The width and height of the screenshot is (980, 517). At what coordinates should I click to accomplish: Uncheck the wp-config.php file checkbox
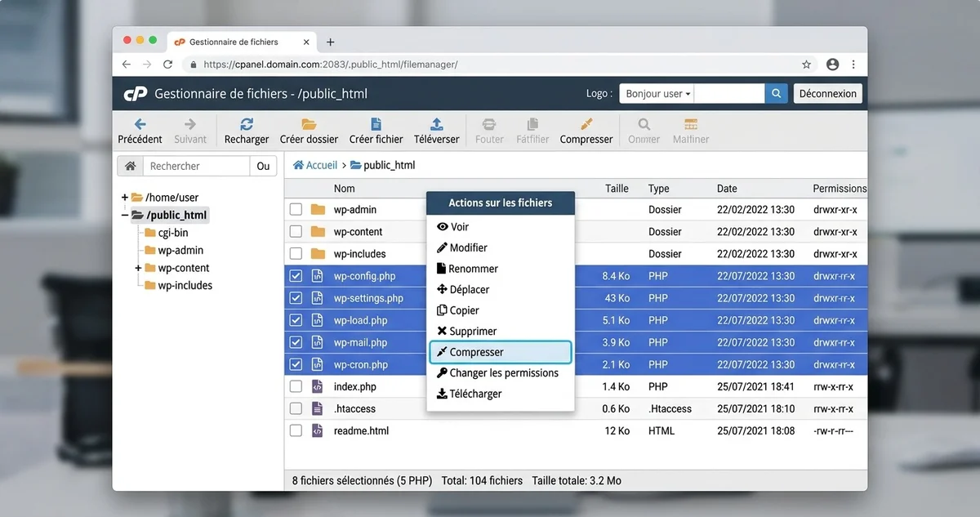tap(296, 275)
